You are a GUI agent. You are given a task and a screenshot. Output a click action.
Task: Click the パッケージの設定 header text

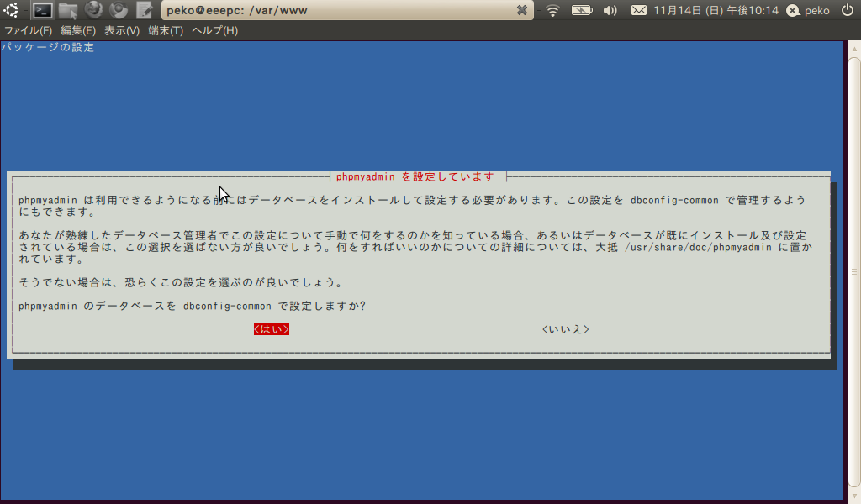[48, 47]
